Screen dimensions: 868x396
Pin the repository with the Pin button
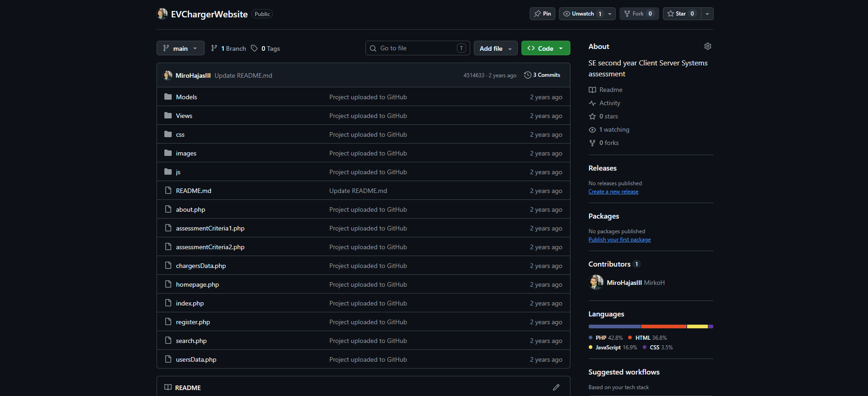(x=542, y=14)
